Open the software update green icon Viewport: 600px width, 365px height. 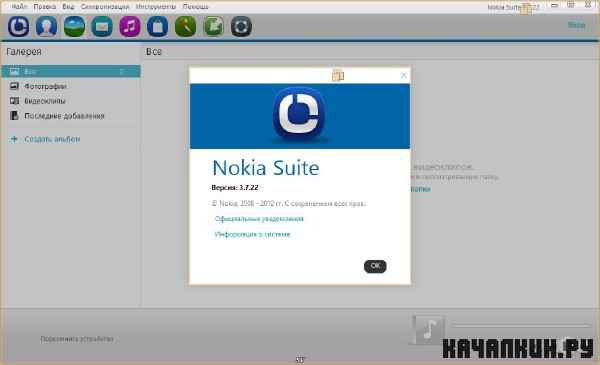(x=214, y=26)
